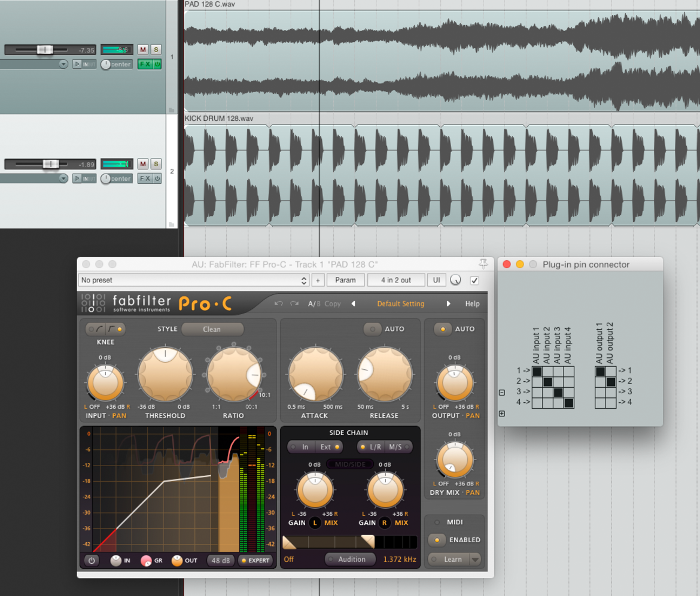The image size is (700, 596).
Task: Click the wet/dry knob in FX window header
Action: pyautogui.click(x=455, y=280)
